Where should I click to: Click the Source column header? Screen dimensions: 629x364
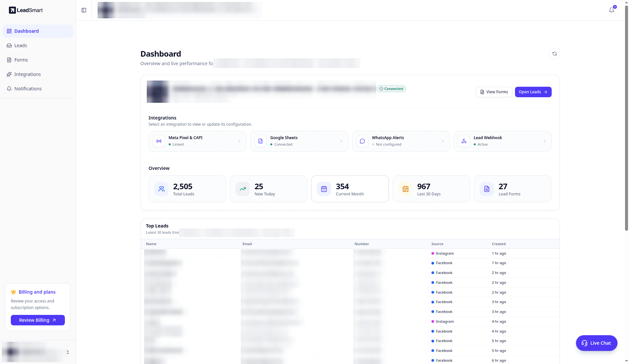[437, 244]
